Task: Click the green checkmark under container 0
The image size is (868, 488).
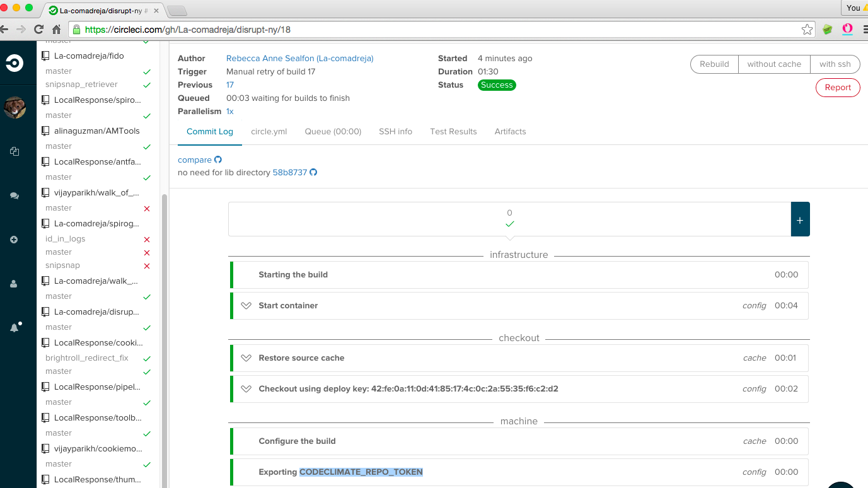Action: click(x=509, y=224)
